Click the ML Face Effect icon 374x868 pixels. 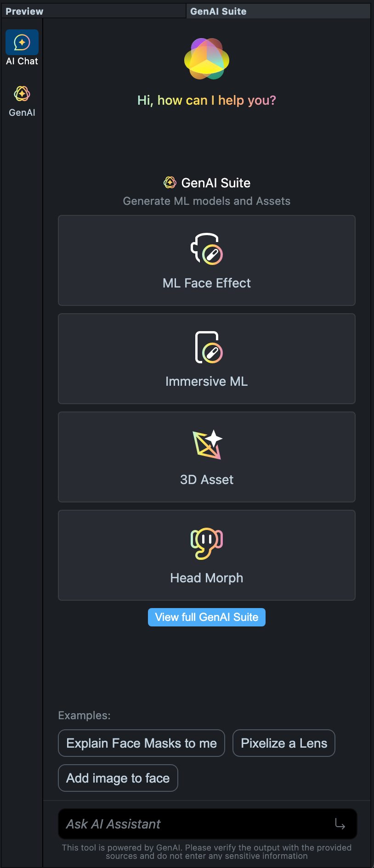click(207, 249)
